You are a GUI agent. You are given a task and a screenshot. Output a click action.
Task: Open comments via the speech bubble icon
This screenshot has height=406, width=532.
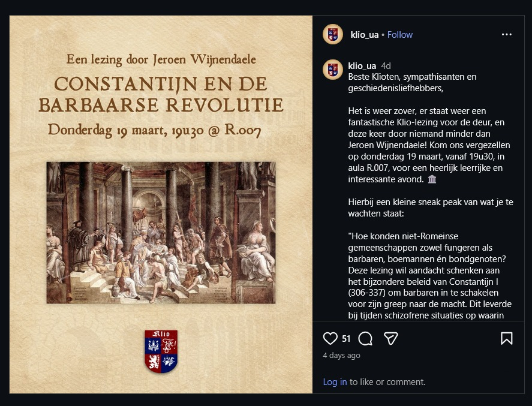point(365,339)
